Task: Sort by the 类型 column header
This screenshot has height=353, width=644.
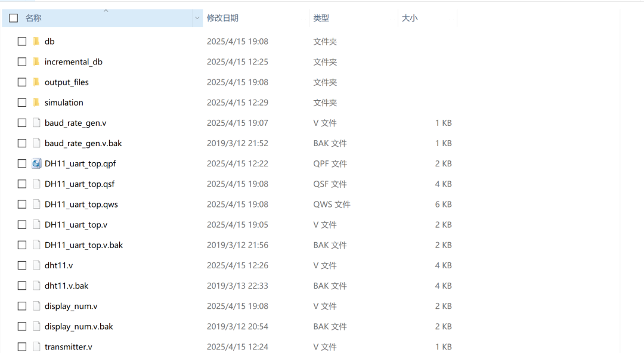Action: tap(321, 18)
